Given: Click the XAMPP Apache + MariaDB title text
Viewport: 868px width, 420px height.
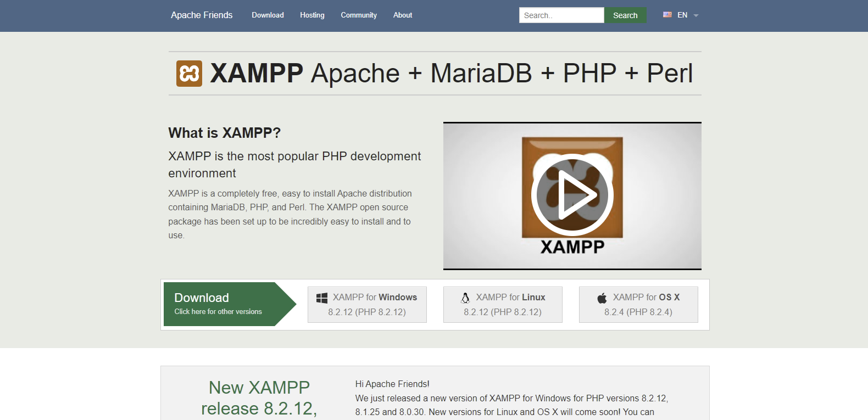Looking at the screenshot, I should click(x=451, y=74).
